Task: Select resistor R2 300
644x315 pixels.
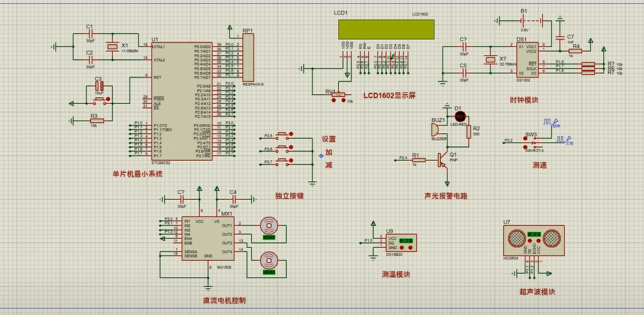Action: click(469, 132)
